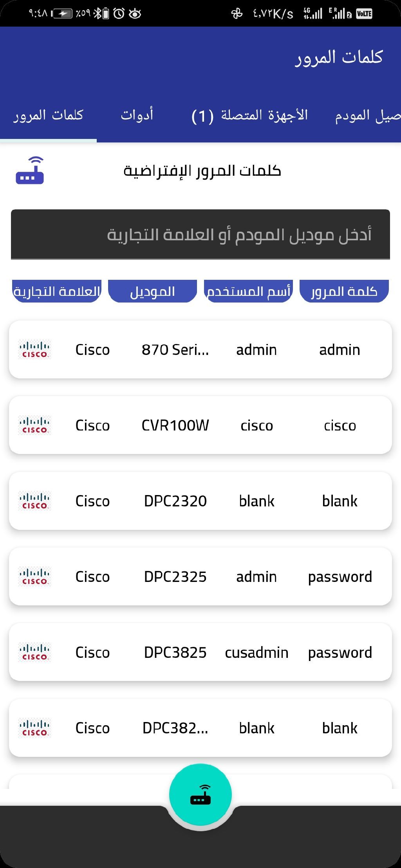Tap Cisco logo in DPC2320 row

tap(35, 501)
